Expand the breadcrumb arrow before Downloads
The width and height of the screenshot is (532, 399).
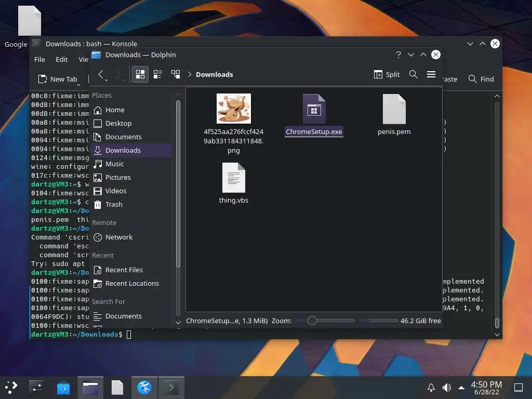tap(190, 74)
